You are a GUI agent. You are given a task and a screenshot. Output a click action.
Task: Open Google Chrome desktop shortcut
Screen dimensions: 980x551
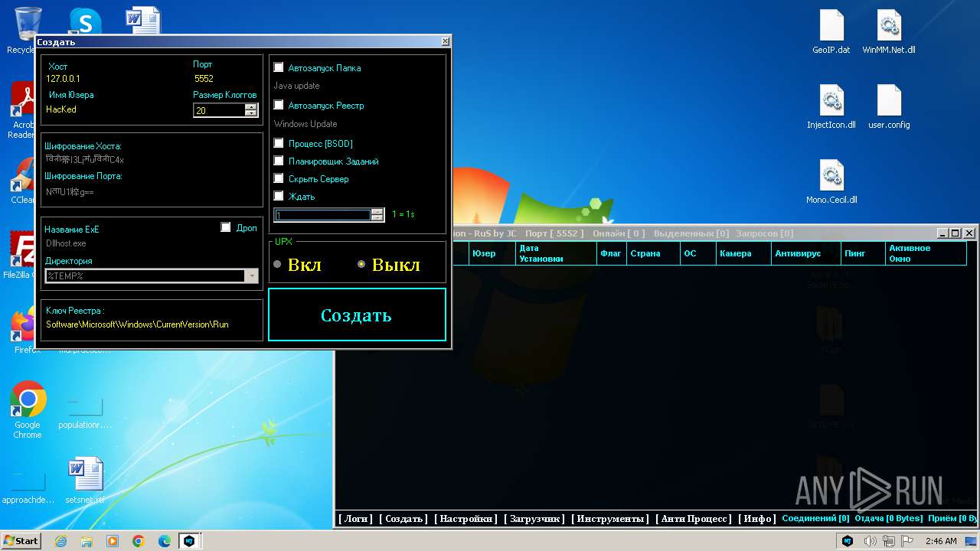[x=28, y=409]
